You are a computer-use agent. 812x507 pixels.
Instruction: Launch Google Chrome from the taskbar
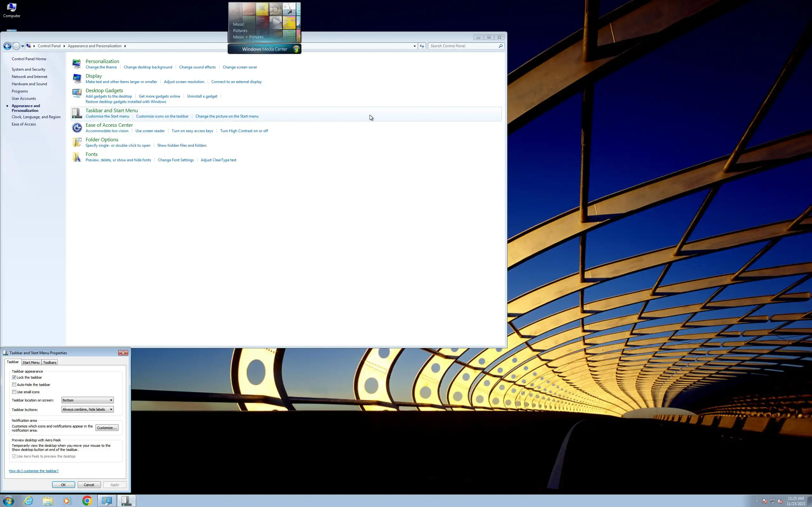tap(87, 501)
